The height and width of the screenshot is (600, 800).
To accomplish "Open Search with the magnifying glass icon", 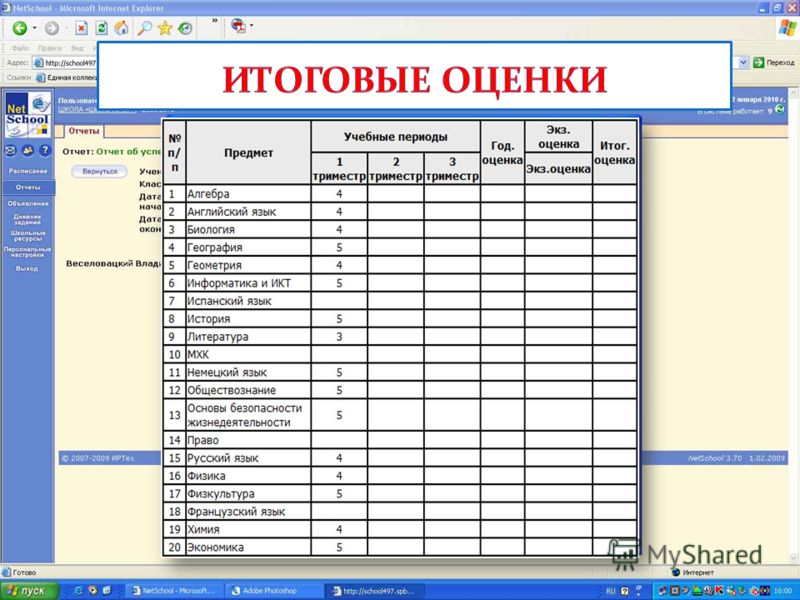I will (x=144, y=28).
